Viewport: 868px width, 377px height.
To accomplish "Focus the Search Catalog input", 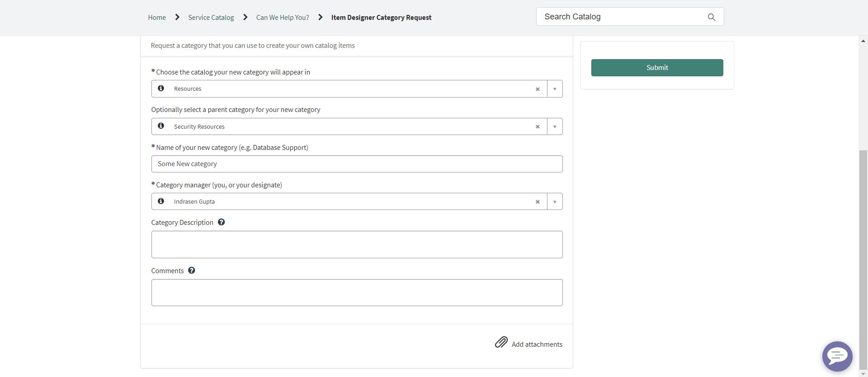I will (x=622, y=17).
